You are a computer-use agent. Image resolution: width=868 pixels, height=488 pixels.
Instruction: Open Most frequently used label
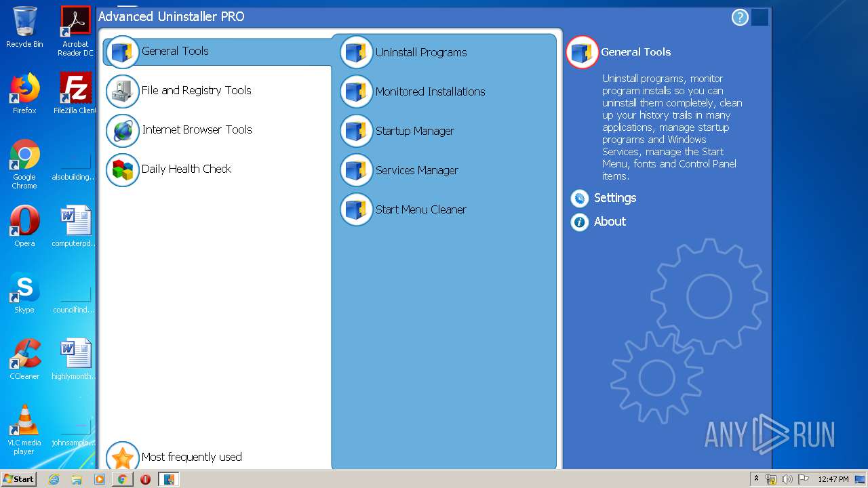click(x=192, y=457)
